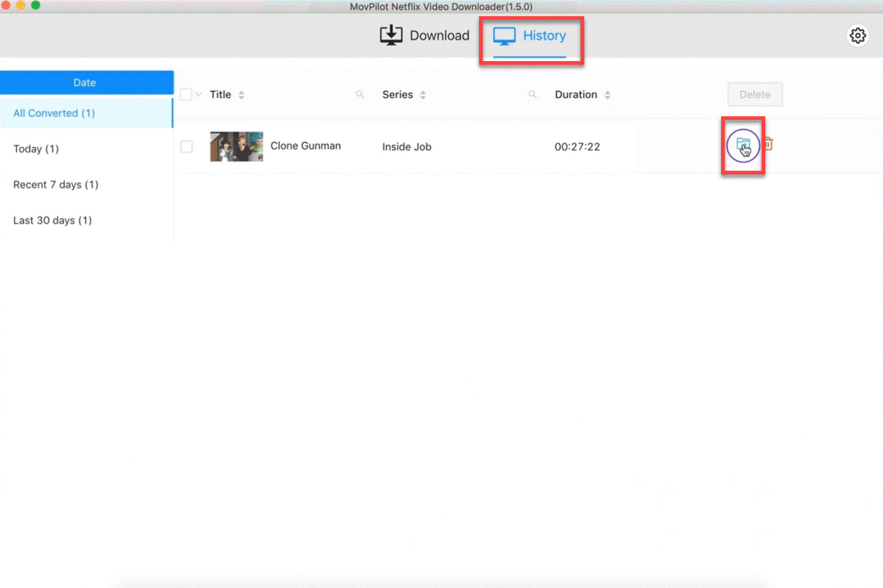Click the Clone Gunman video thumbnail
Screen dimensions: 883x588
(236, 146)
